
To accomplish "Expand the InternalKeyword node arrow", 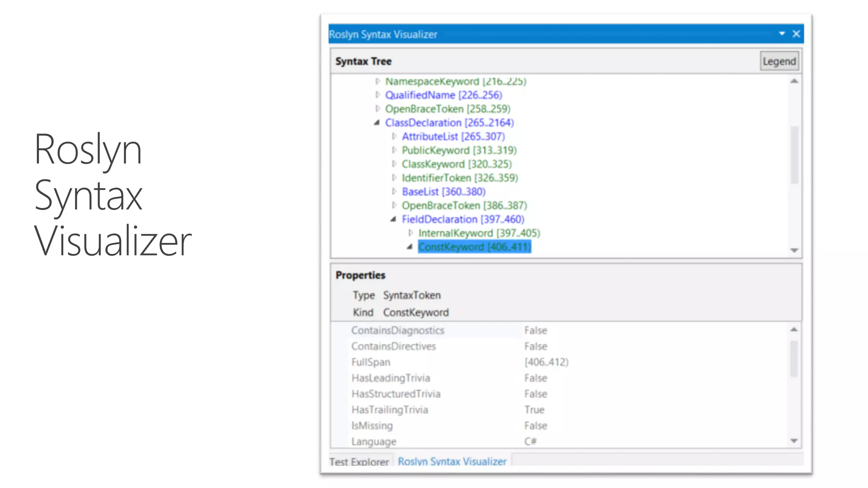I will [x=410, y=233].
